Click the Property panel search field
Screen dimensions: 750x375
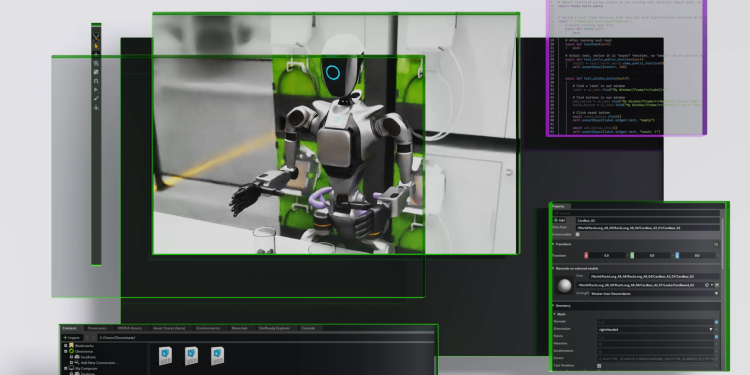pyautogui.click(x=636, y=213)
